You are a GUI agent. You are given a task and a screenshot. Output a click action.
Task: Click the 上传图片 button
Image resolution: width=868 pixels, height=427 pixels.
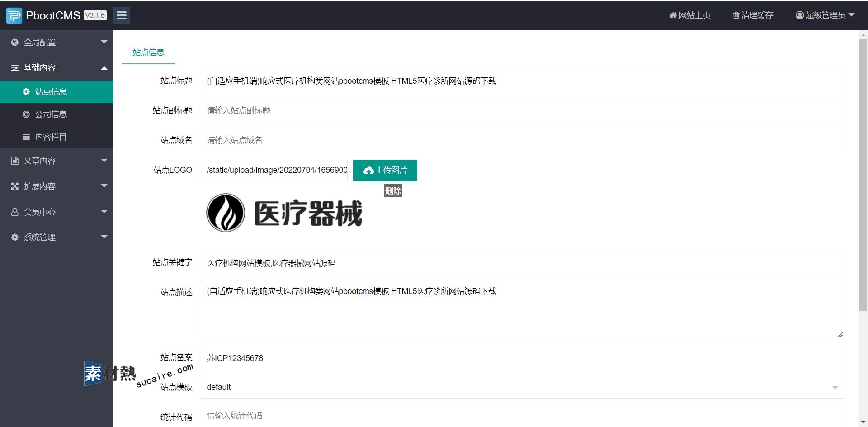click(x=385, y=171)
